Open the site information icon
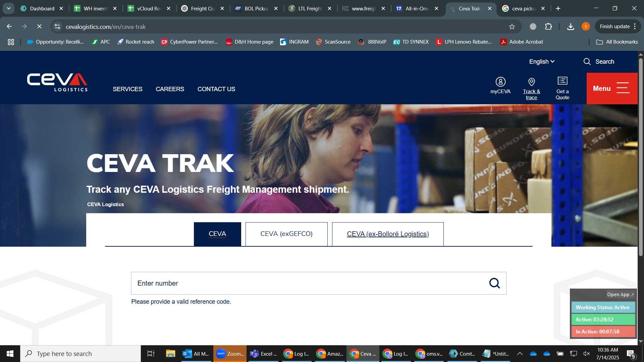644x362 pixels. 58,26
